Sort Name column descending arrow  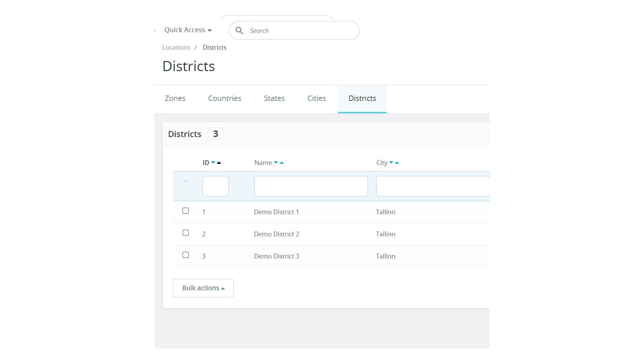pyautogui.click(x=276, y=163)
